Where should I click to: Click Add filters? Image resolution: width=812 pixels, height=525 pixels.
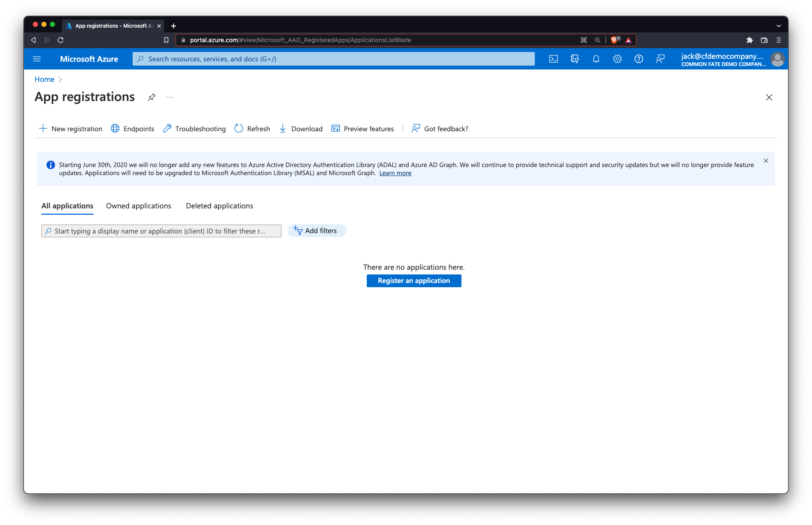317,231
